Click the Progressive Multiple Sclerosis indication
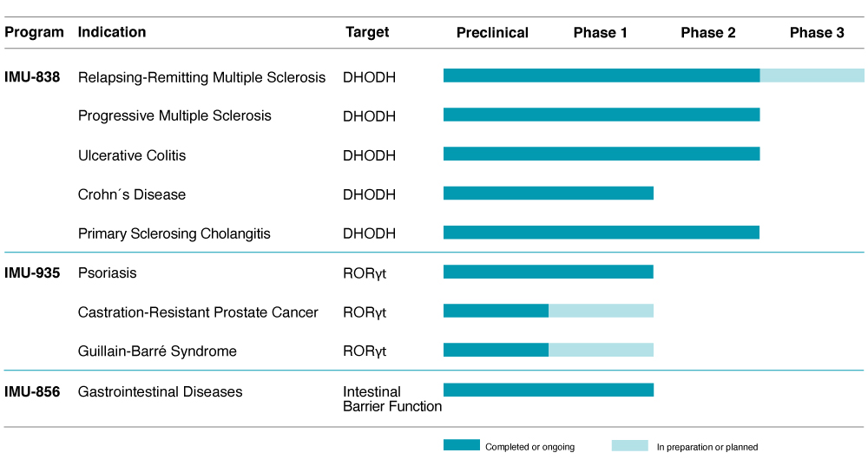Screen dimensions: 868x466 click(x=174, y=116)
